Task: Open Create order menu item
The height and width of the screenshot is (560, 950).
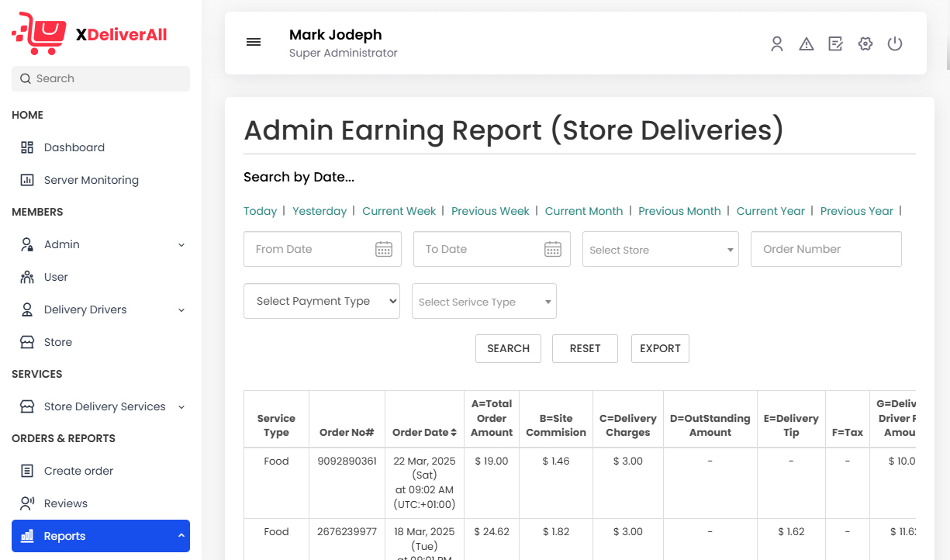Action: click(x=101, y=471)
